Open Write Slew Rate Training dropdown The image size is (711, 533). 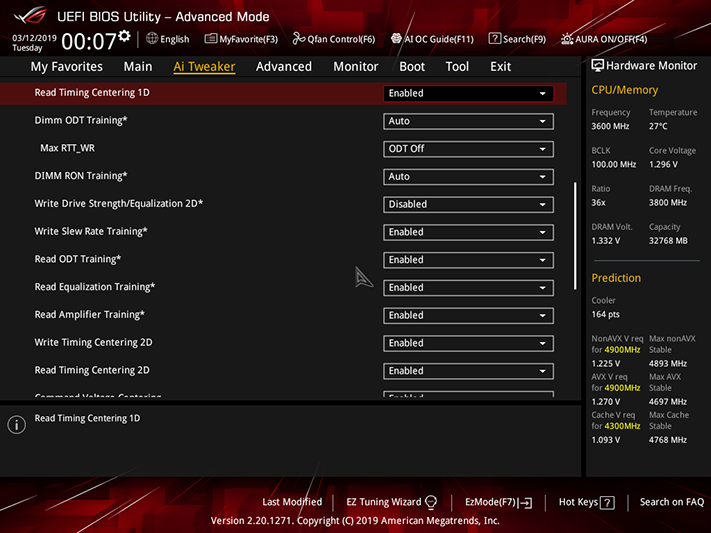pyautogui.click(x=468, y=232)
